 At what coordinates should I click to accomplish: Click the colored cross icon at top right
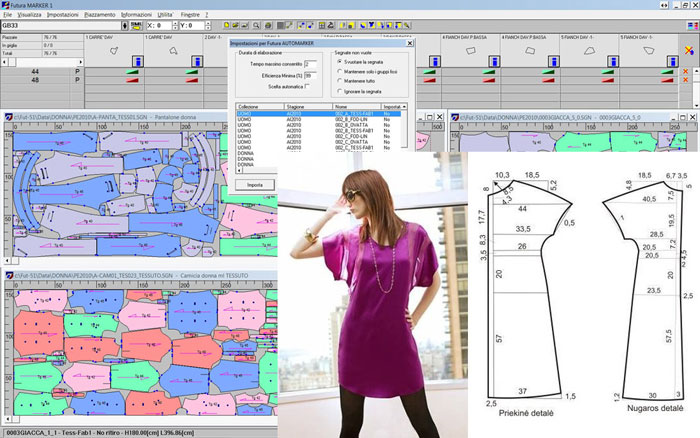(687, 50)
